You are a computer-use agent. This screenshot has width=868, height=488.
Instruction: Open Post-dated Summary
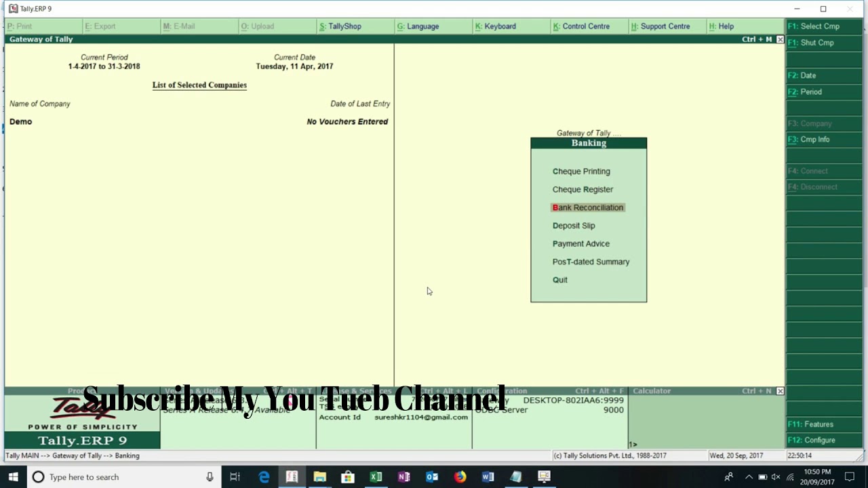pyautogui.click(x=591, y=262)
